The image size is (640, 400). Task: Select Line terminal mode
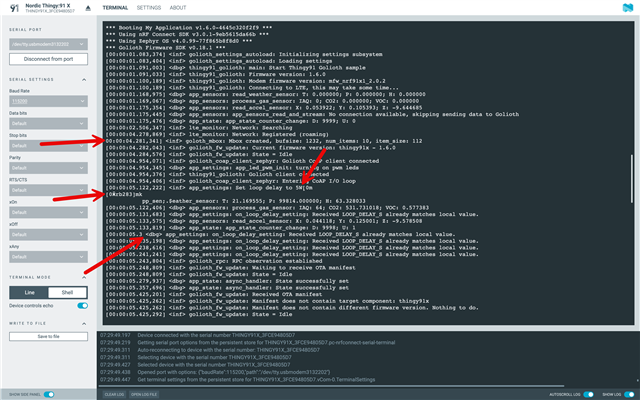[29, 293]
